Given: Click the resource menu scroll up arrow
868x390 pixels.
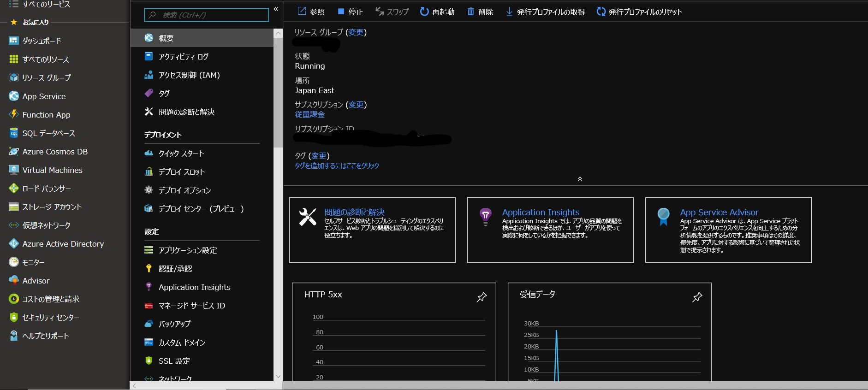Looking at the screenshot, I should (x=278, y=33).
